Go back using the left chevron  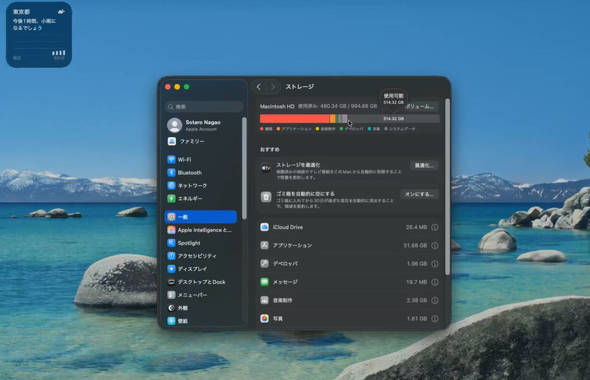coord(259,87)
